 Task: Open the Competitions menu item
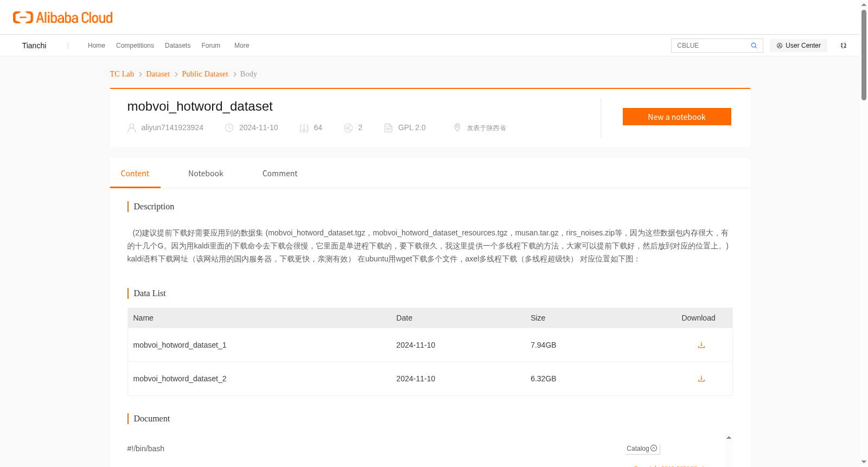pos(135,46)
